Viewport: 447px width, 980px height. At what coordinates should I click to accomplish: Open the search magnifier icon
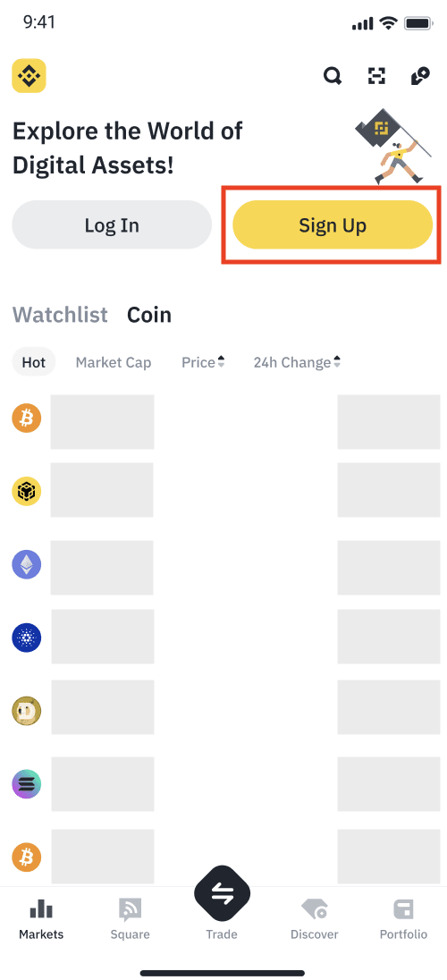[332, 76]
